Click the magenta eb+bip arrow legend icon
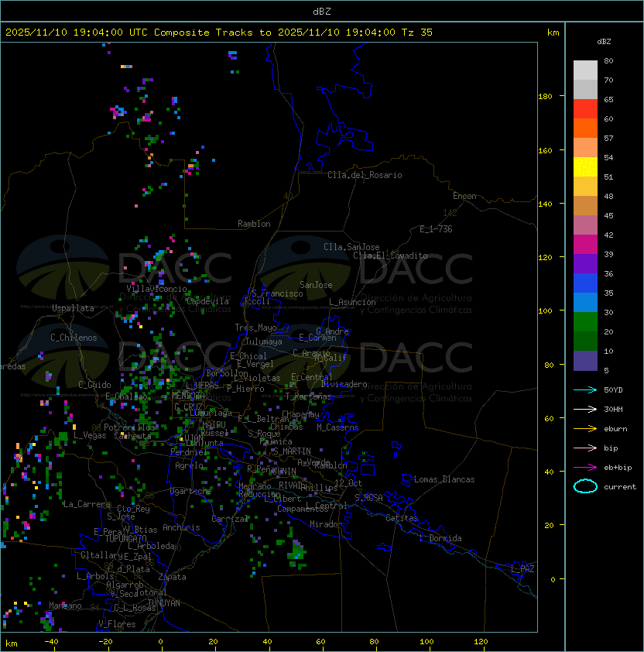Viewport: 644px width, 652px height. click(x=585, y=468)
